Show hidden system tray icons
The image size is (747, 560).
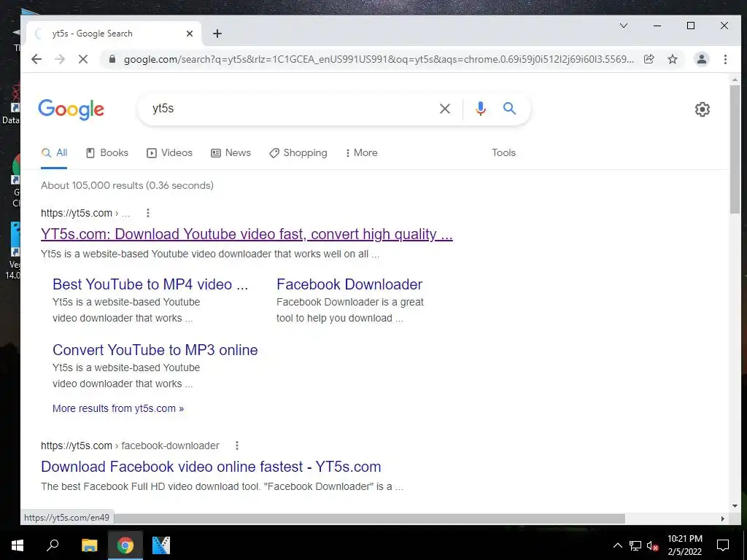click(617, 545)
